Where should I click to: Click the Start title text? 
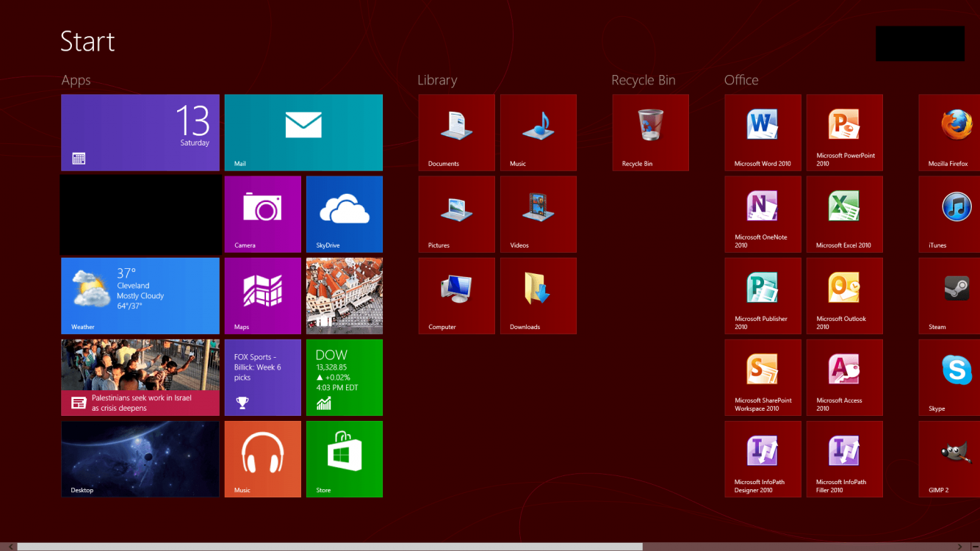click(x=87, y=41)
